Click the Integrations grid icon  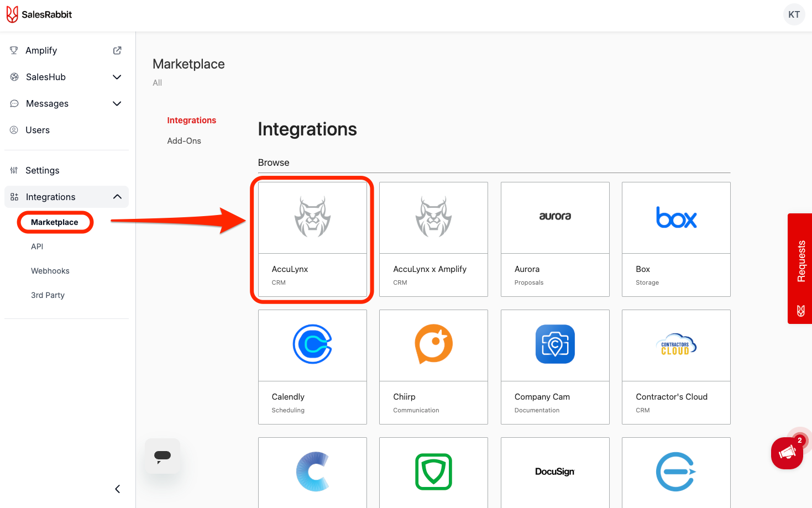(14, 197)
